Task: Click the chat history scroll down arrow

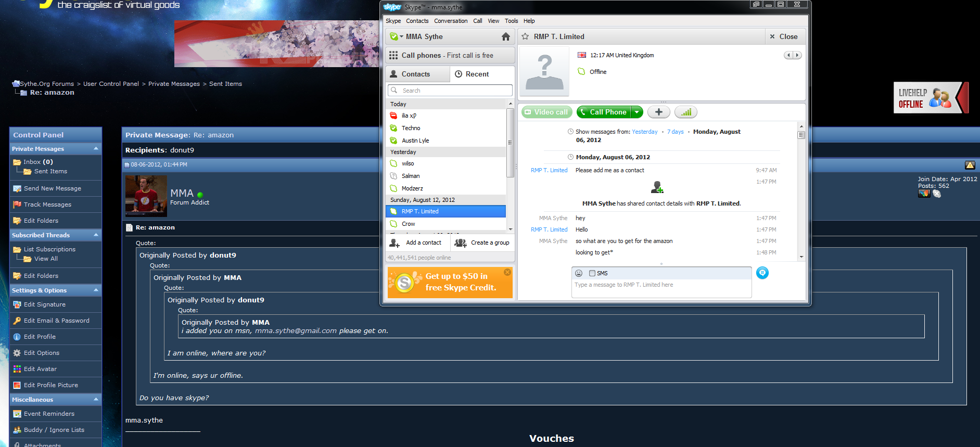Action: (x=801, y=257)
